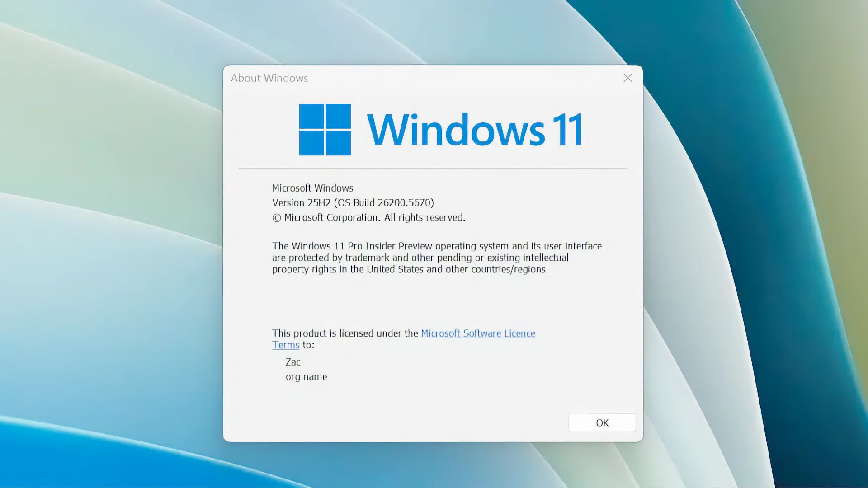Click the blue Windows logo icon

[x=325, y=130]
